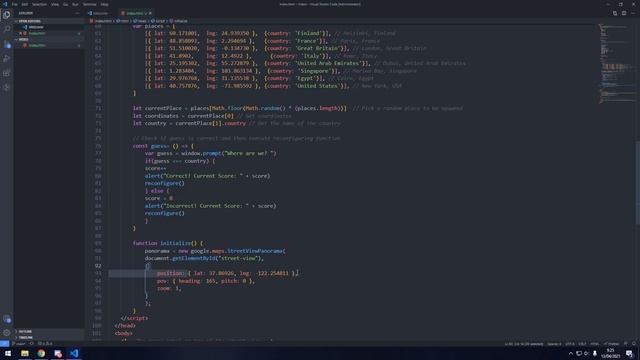Click the notifications bell in status bar
Screen dimensions: 640x360
[634, 344]
